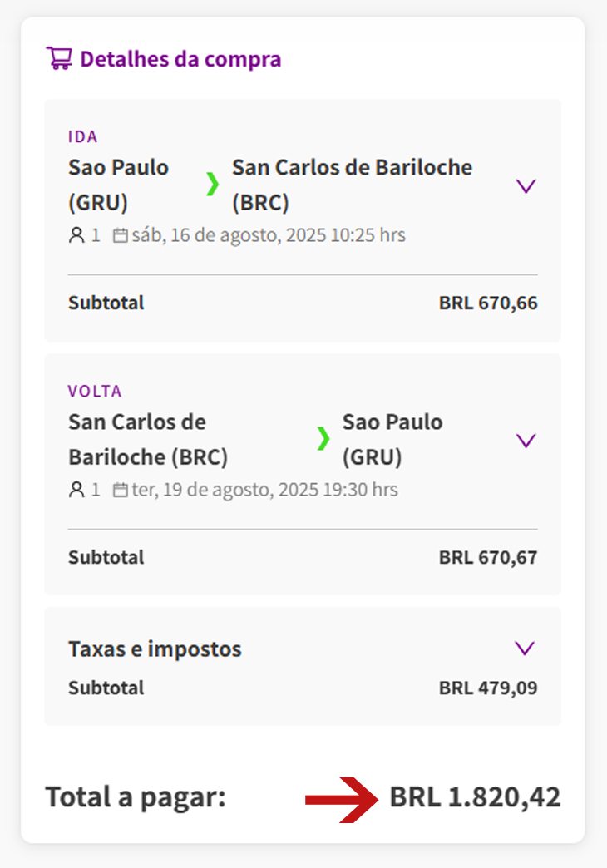Viewport: 607px width, 868px height.
Task: Click IDA subtotal BRL 670,66
Action: 488,303
